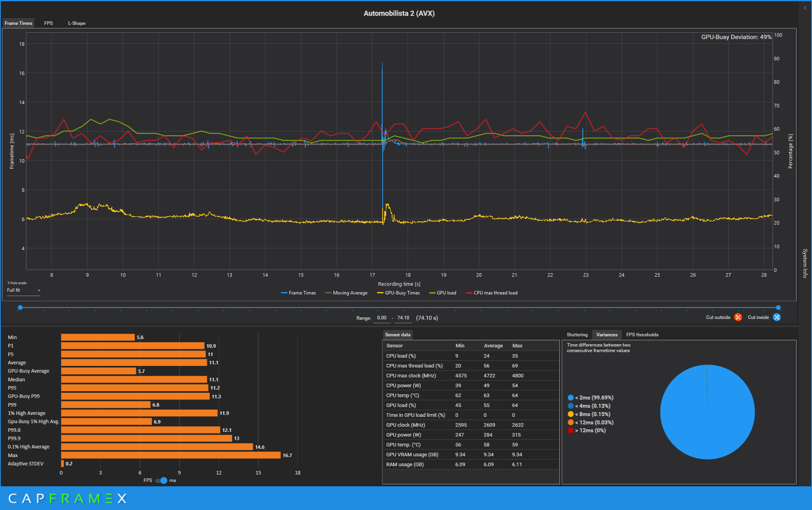Click the range slider right handle
The image size is (812, 510).
tap(778, 307)
